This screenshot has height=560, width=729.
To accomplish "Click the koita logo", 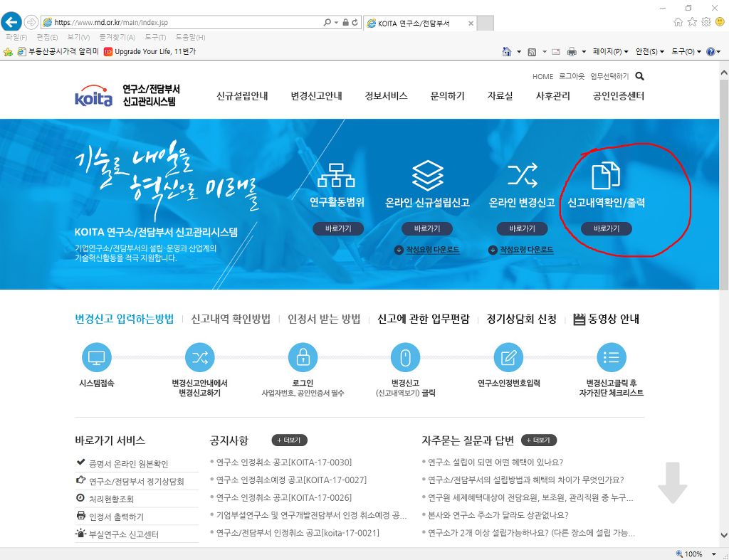I will (93, 96).
